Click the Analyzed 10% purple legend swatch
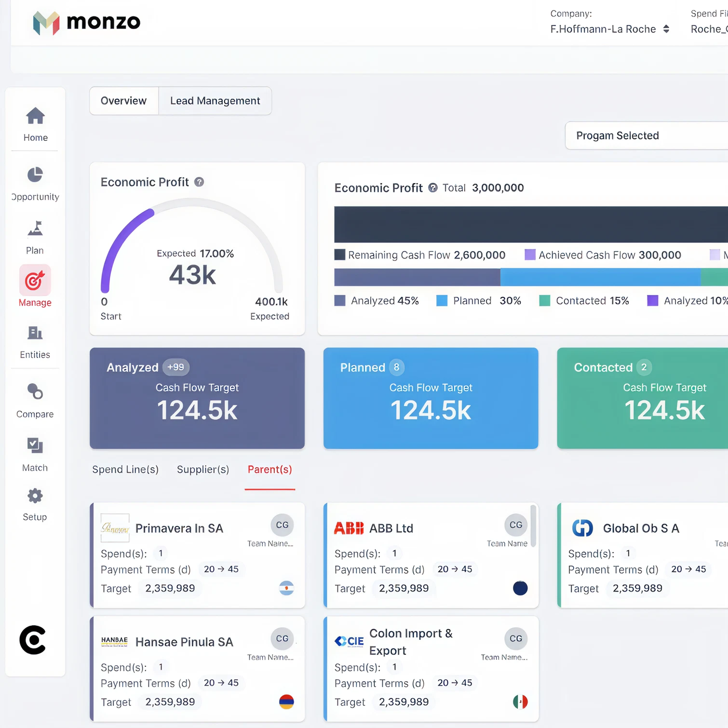This screenshot has height=728, width=728. 653,301
